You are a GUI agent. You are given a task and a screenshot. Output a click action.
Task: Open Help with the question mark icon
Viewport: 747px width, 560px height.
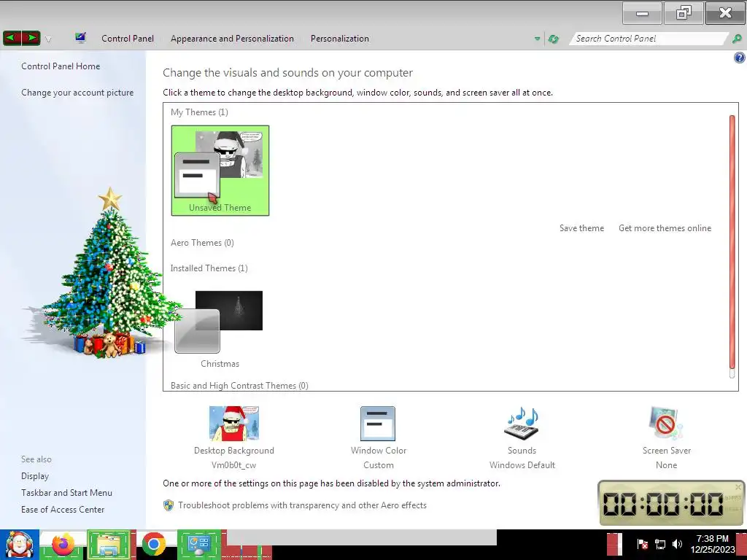click(x=740, y=58)
